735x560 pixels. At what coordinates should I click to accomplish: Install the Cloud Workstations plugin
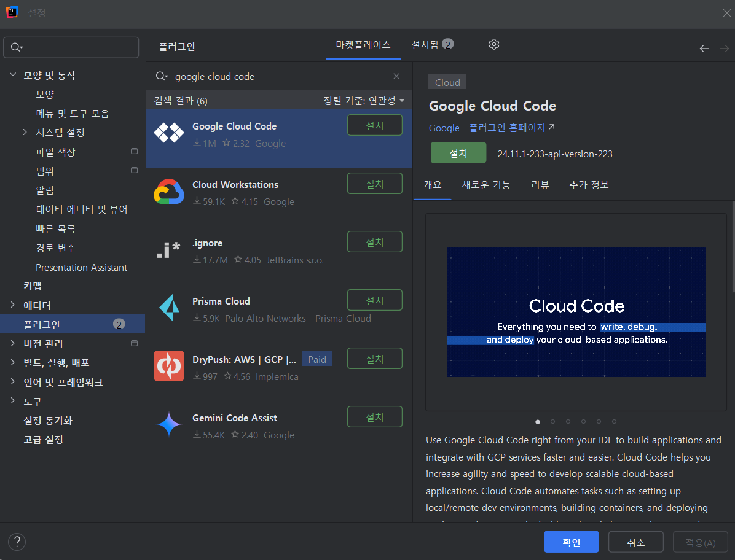374,184
